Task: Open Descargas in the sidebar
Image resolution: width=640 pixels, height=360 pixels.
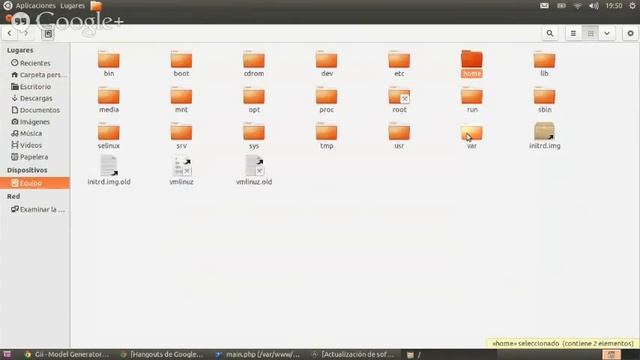Action: point(35,98)
